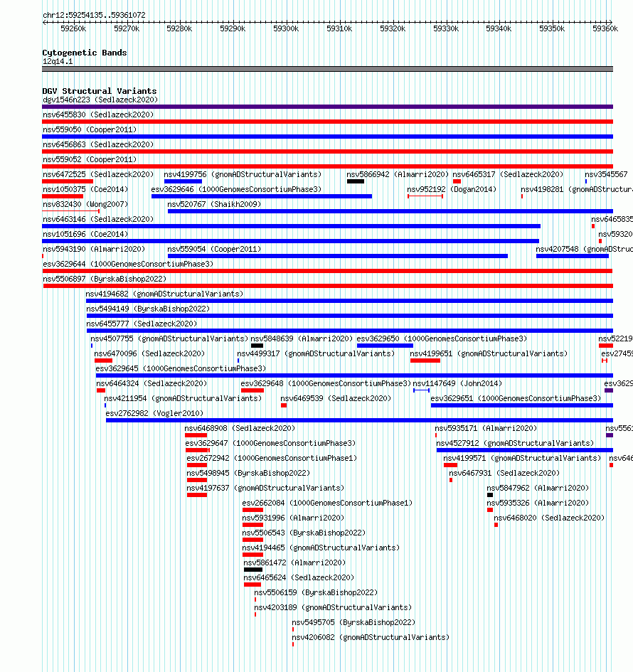The width and height of the screenshot is (633, 672).
Task: Click esv3629645 1000 Genomes label
Action: pyautogui.click(x=181, y=369)
